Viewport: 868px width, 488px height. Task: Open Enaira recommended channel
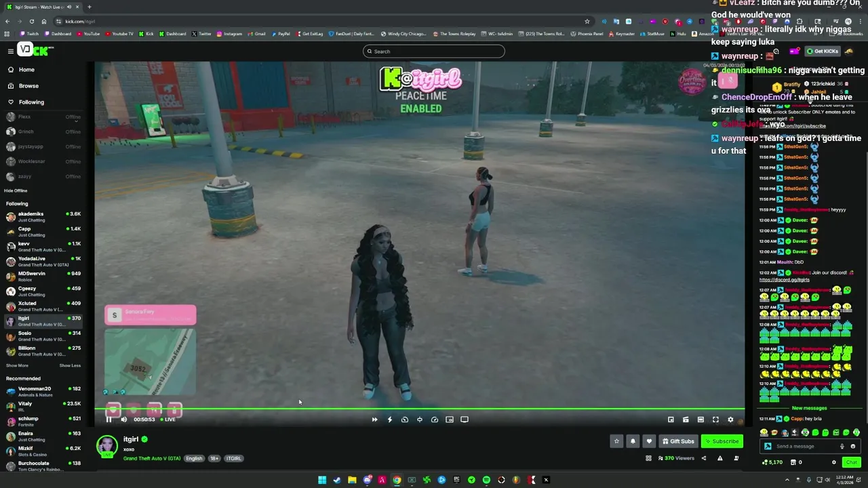[42, 436]
